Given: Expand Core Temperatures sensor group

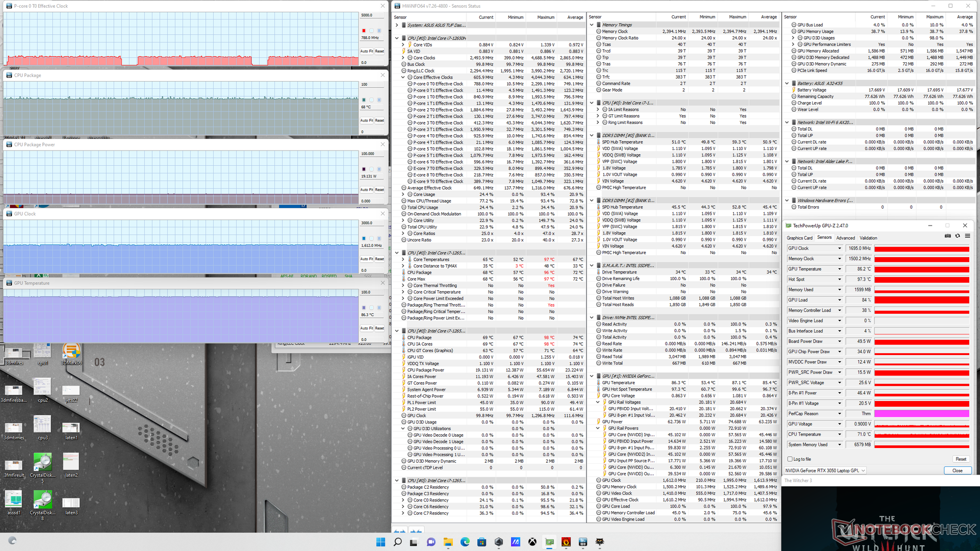Looking at the screenshot, I should 403,260.
